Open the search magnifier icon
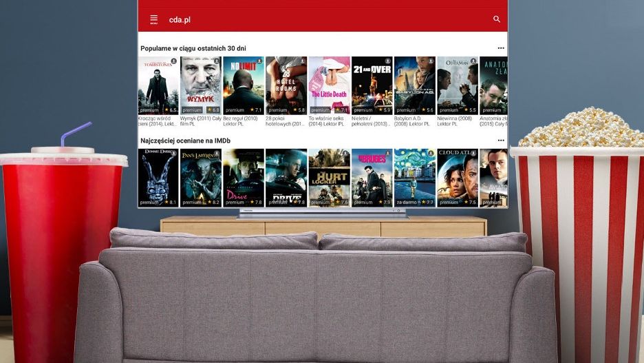 497,19
